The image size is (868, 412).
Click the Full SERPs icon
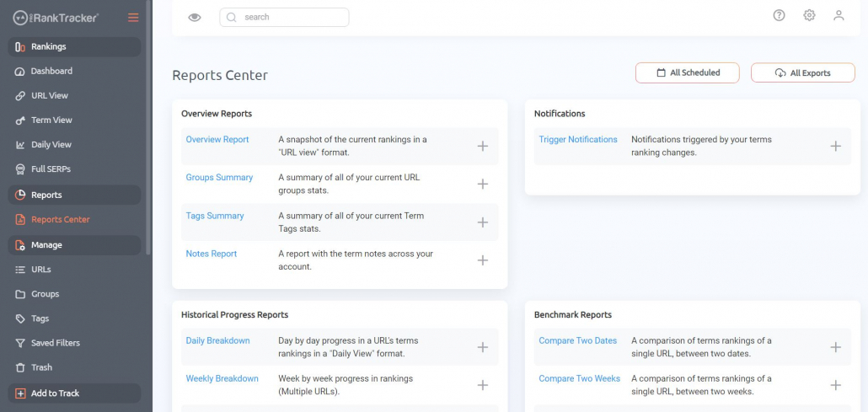20,169
